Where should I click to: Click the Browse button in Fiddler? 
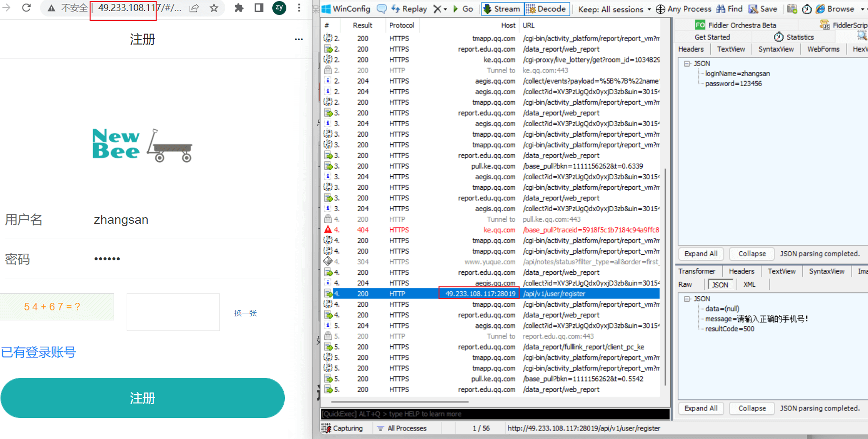835,9
